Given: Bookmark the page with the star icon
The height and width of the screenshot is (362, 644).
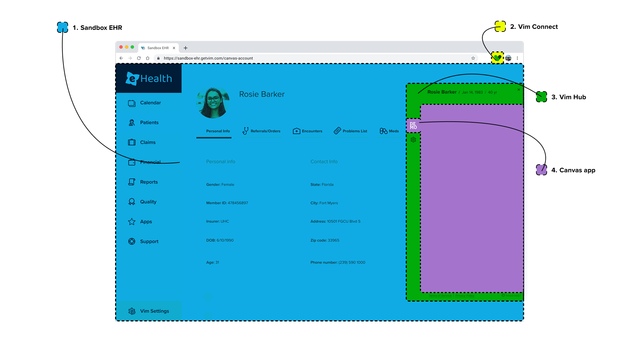Looking at the screenshot, I should 473,58.
